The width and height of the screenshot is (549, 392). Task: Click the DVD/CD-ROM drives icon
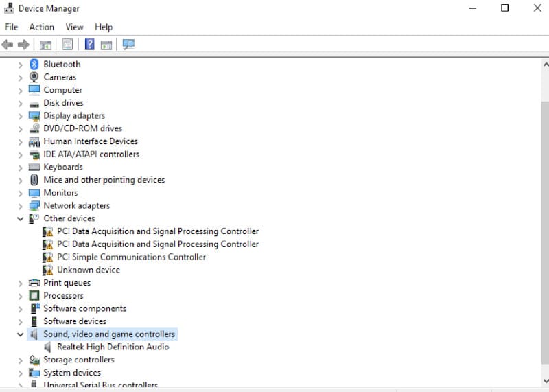[x=34, y=128]
